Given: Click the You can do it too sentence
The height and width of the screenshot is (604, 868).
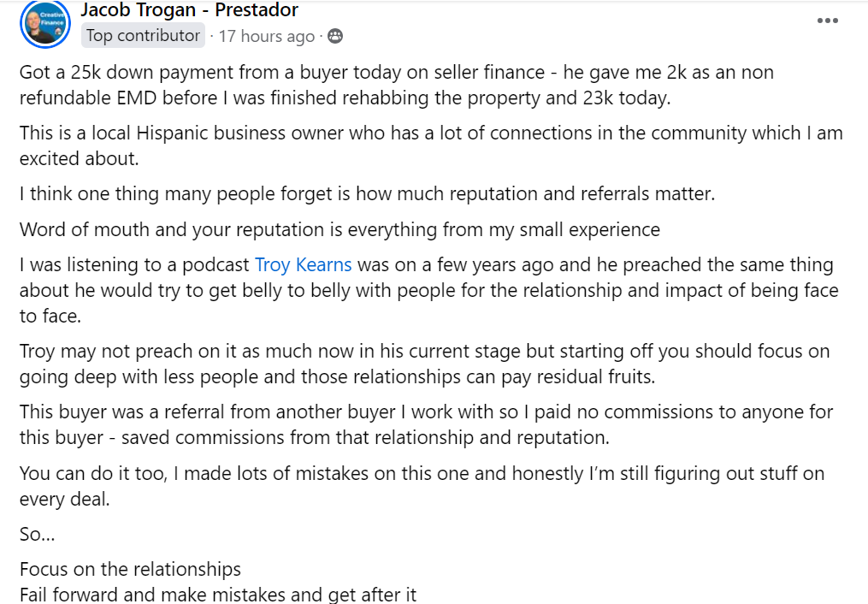Looking at the screenshot, I should point(422,486).
